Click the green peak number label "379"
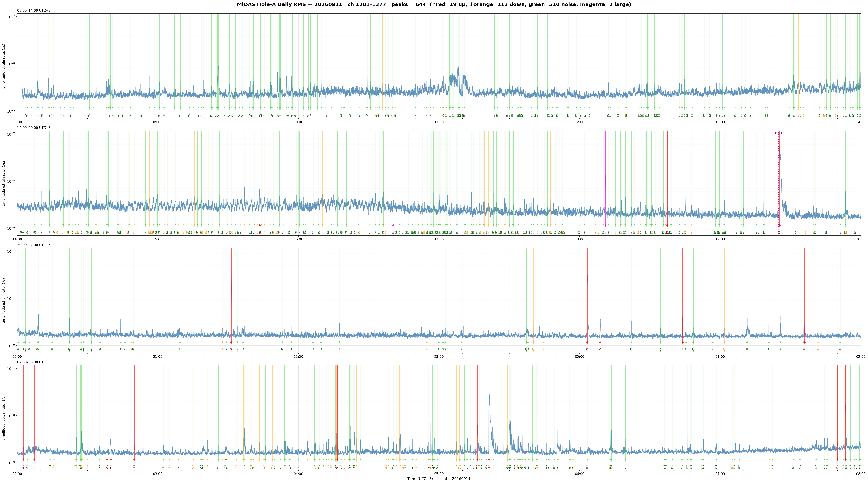868x483 pixels. click(x=585, y=233)
